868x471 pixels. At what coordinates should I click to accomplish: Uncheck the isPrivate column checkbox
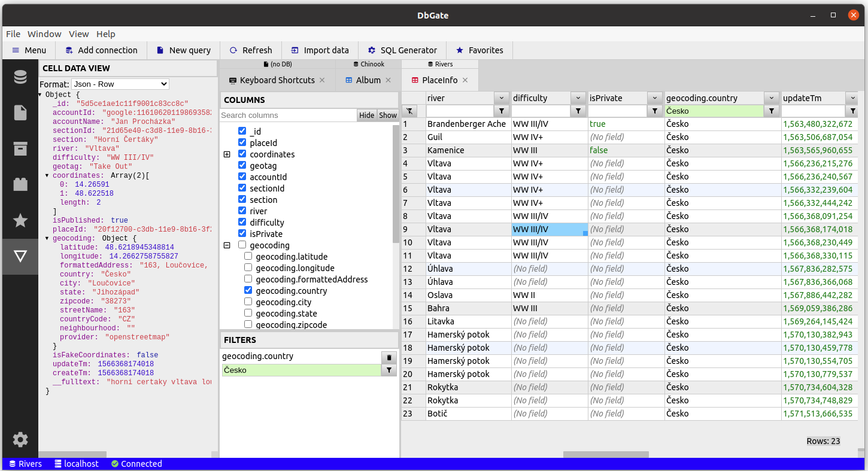pyautogui.click(x=242, y=233)
